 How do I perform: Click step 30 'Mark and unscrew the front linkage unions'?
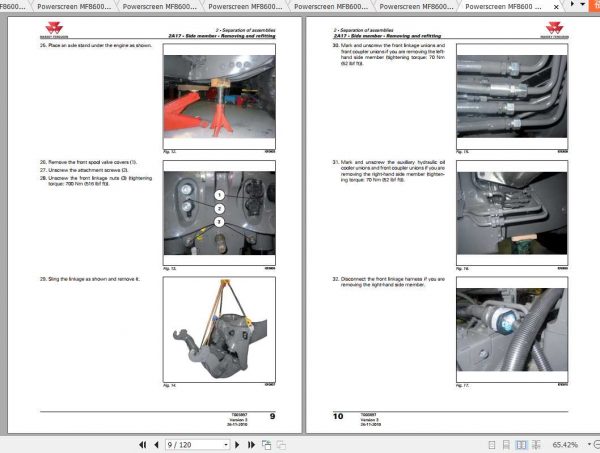coord(389,54)
